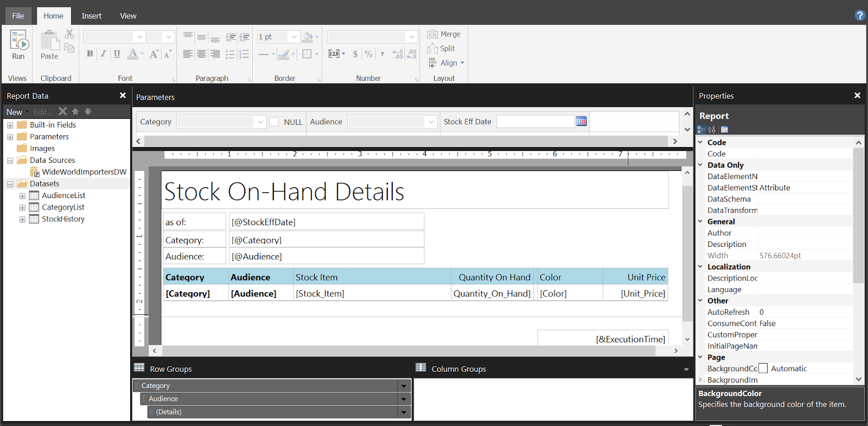The width and height of the screenshot is (868, 426).
Task: Open Font dialog launcher
Action: pyautogui.click(x=174, y=80)
